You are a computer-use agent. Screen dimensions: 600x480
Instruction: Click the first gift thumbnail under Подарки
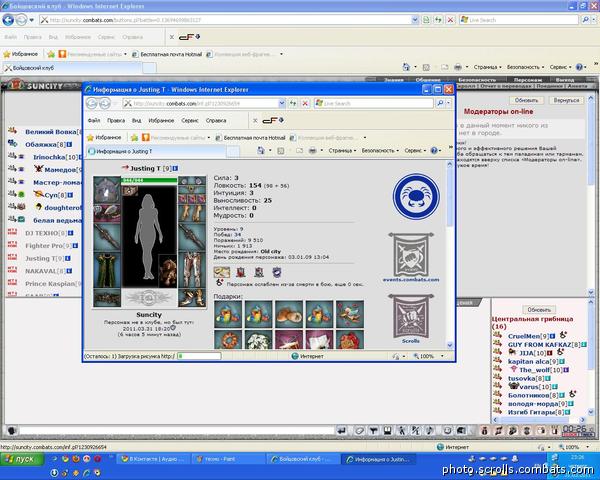pos(228,314)
